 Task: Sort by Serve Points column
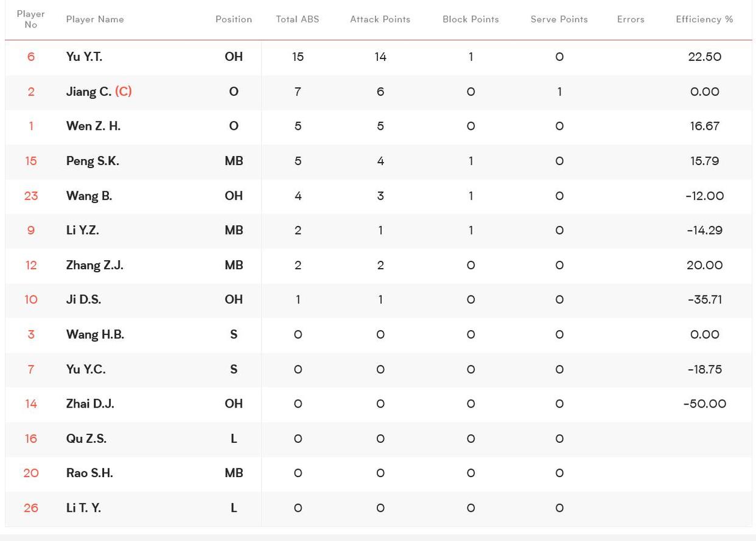click(559, 19)
